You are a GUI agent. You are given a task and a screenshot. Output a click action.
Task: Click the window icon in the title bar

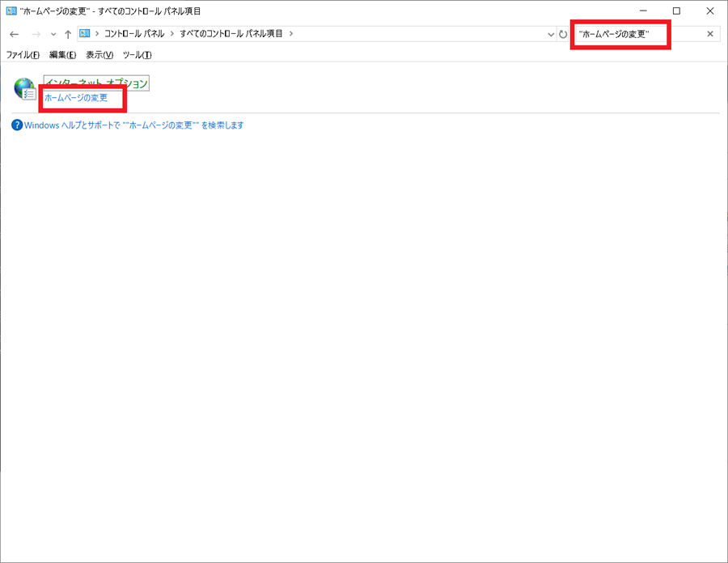point(10,11)
